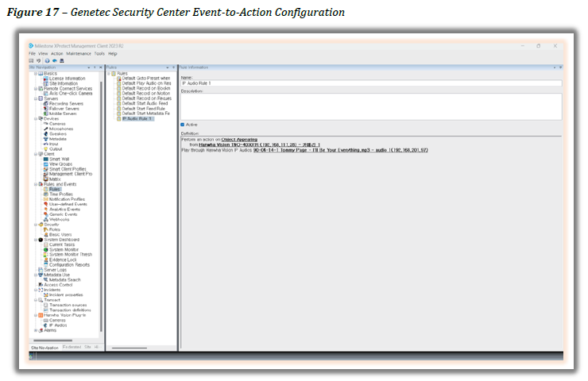The width and height of the screenshot is (588, 381).
Task: Click the License Information icon
Action: tap(46, 79)
